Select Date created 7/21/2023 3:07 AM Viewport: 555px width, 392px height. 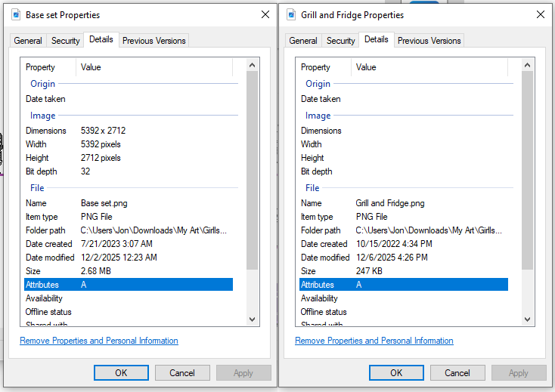[116, 244]
